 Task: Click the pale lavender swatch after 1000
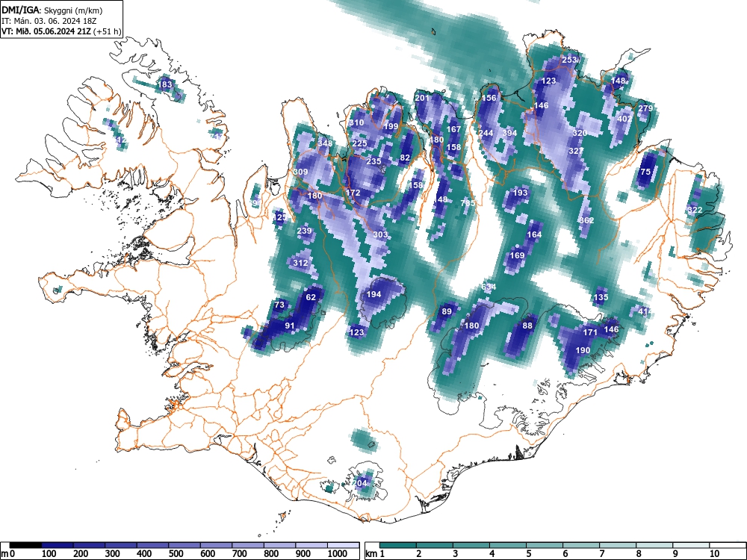click(344, 545)
